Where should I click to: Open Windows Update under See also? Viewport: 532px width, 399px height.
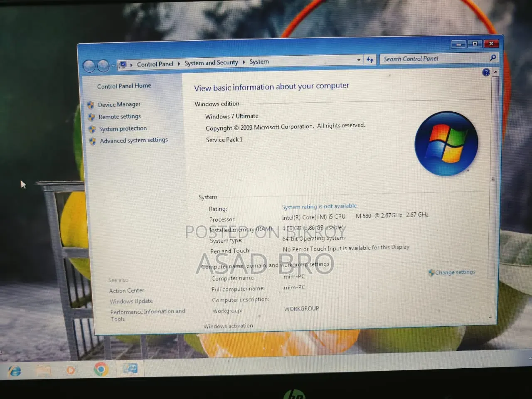(x=131, y=301)
